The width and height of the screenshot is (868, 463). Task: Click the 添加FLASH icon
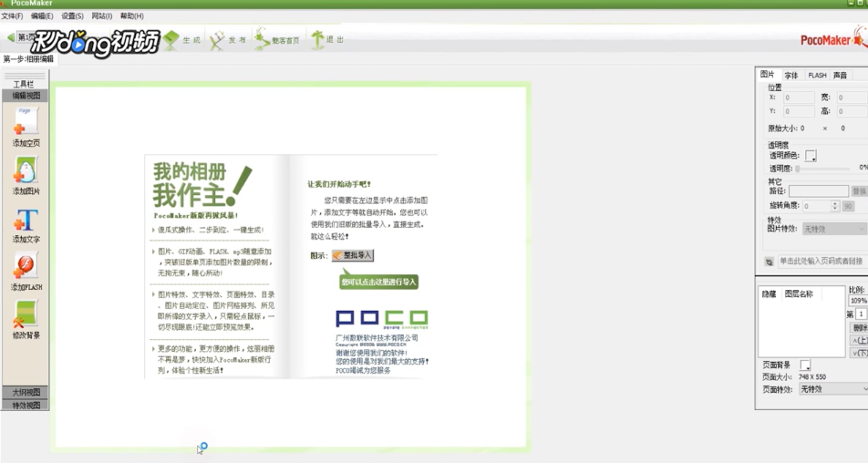click(x=26, y=267)
